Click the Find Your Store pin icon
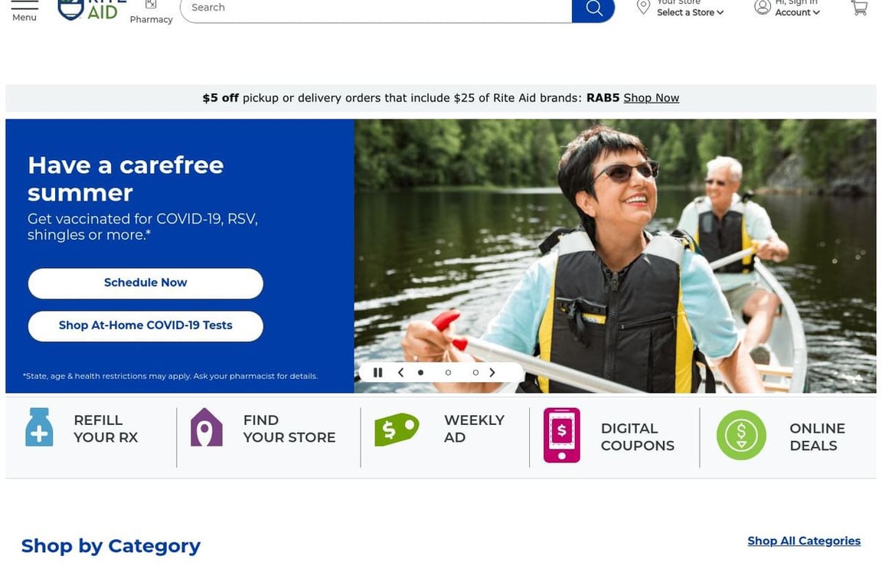 [207, 427]
